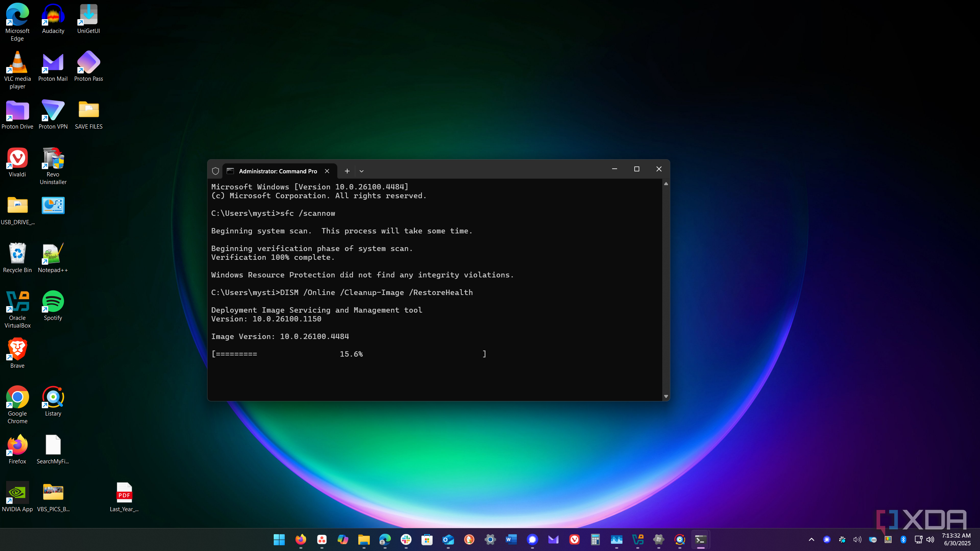Click the Terminal scrollbar down arrow
The image size is (980, 551).
click(666, 396)
